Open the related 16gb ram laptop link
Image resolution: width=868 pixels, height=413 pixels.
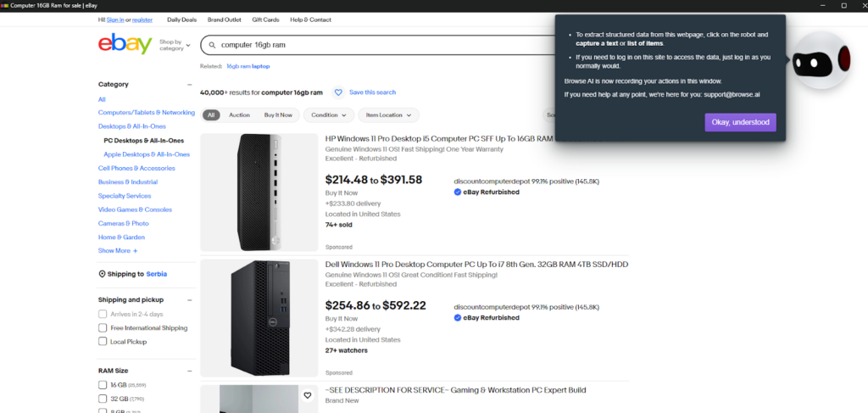point(248,66)
